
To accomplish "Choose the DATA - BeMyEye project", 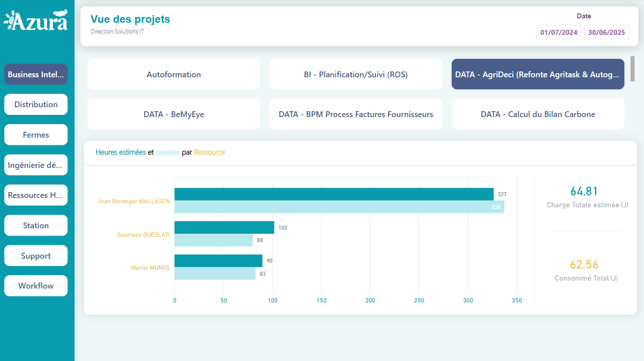I will coord(174,114).
